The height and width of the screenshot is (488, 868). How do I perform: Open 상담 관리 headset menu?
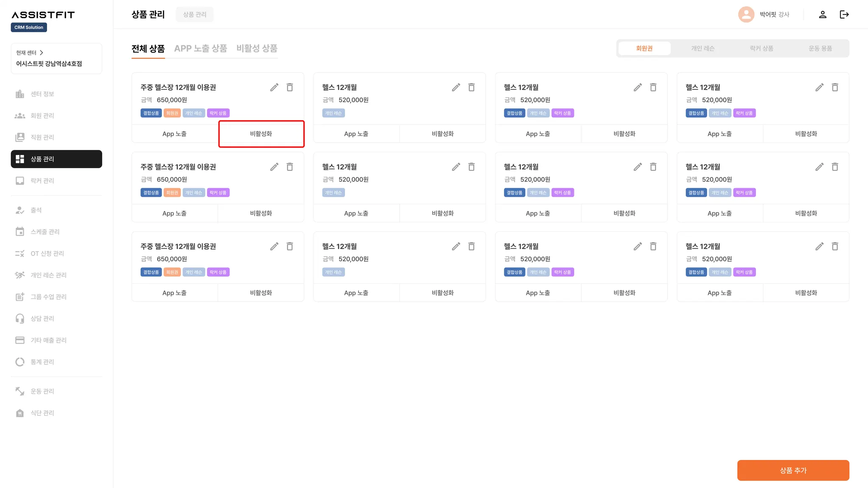[x=42, y=319]
